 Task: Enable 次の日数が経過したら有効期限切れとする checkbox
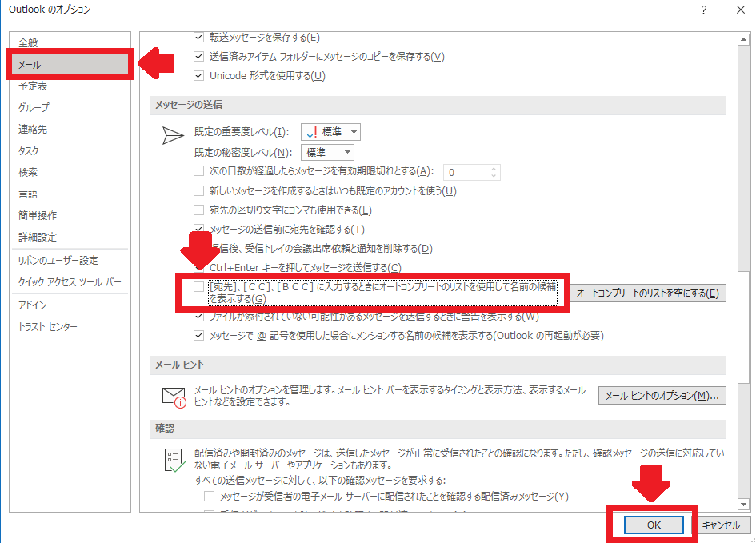click(x=198, y=171)
